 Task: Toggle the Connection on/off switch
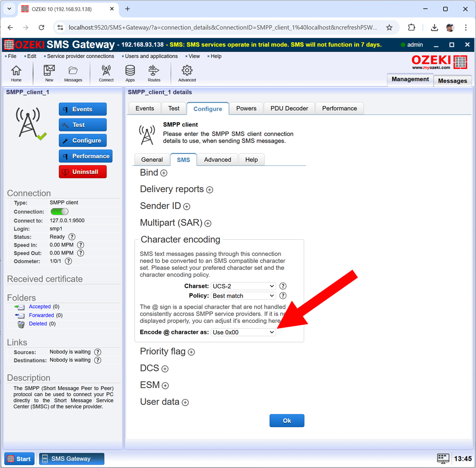coord(59,211)
